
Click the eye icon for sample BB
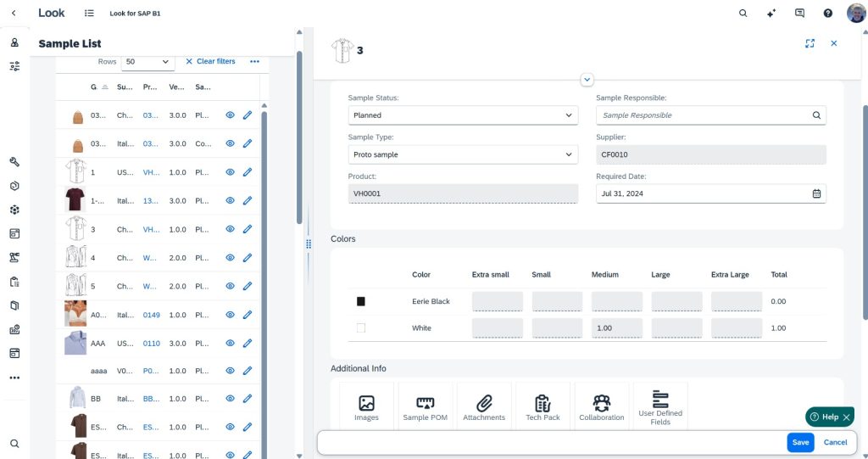(x=230, y=399)
